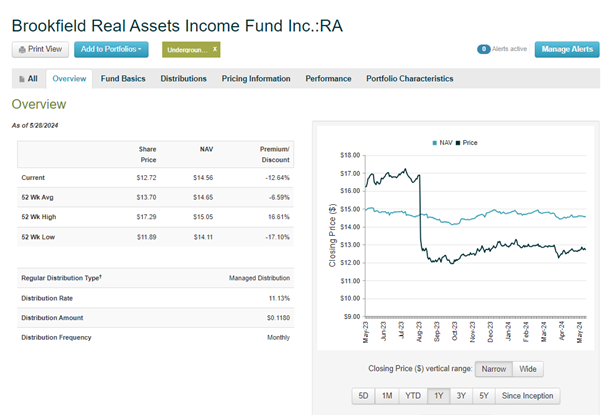609x415 pixels.
Task: Click the alerts active count badge
Action: [483, 49]
